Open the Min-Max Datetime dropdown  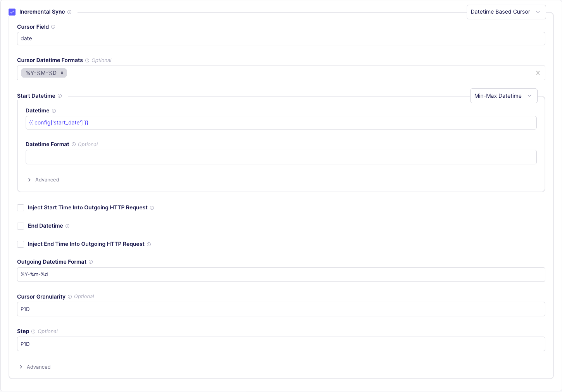tap(503, 96)
